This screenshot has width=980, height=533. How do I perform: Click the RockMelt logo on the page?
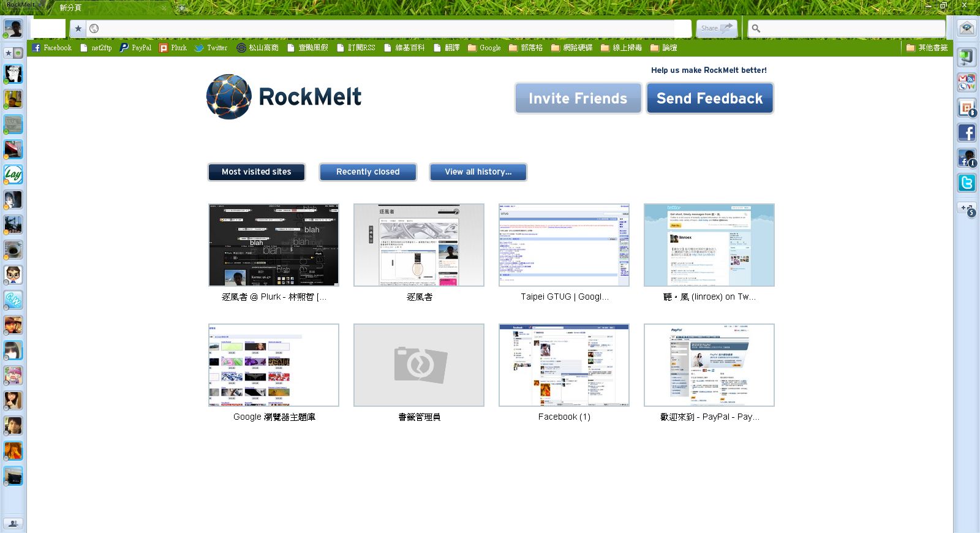(x=284, y=97)
